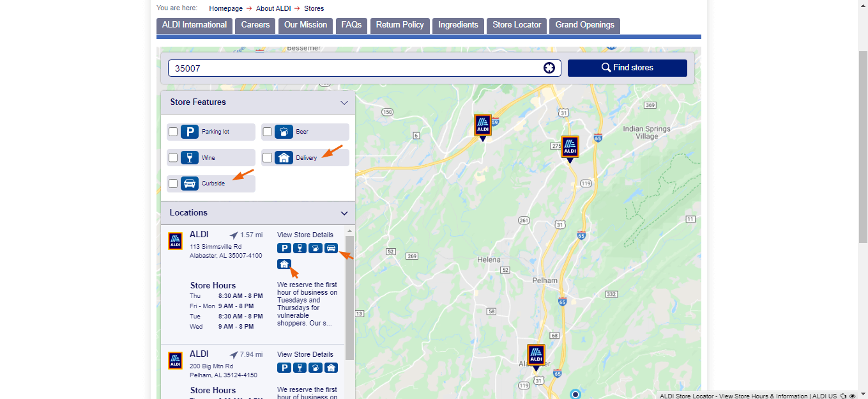
Task: Click the 1.57 mi distance arrow icon
Action: [234, 235]
